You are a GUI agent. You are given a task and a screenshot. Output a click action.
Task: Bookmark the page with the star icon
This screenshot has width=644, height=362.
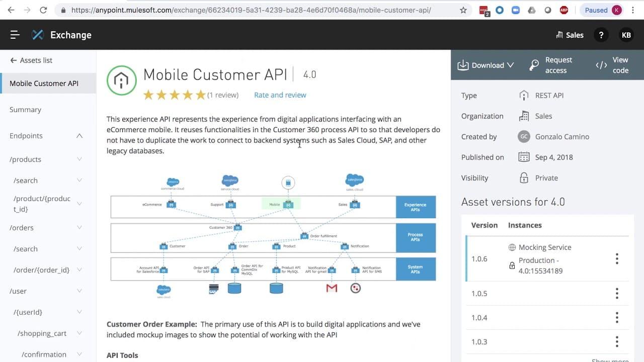(x=463, y=10)
